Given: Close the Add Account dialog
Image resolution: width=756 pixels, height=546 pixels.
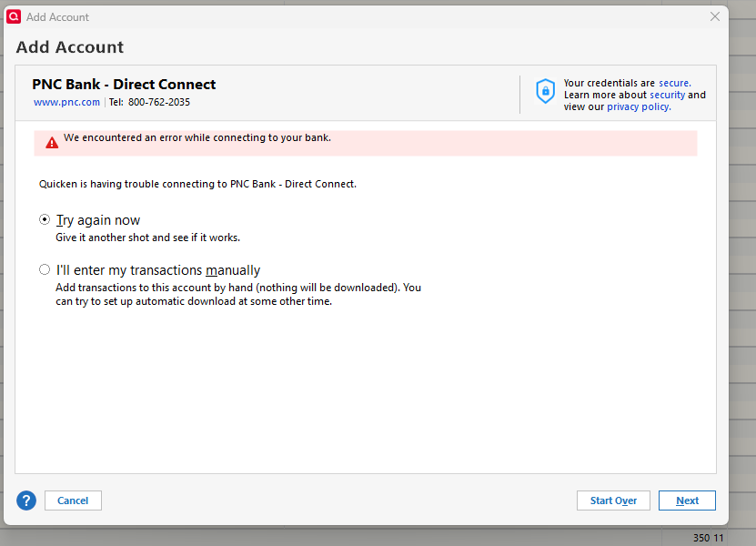Looking at the screenshot, I should pos(715,16).
